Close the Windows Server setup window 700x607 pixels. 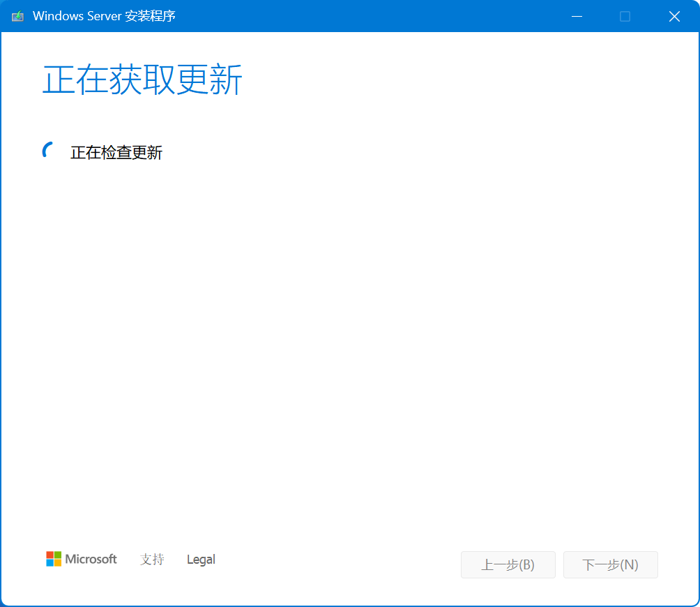point(674,17)
